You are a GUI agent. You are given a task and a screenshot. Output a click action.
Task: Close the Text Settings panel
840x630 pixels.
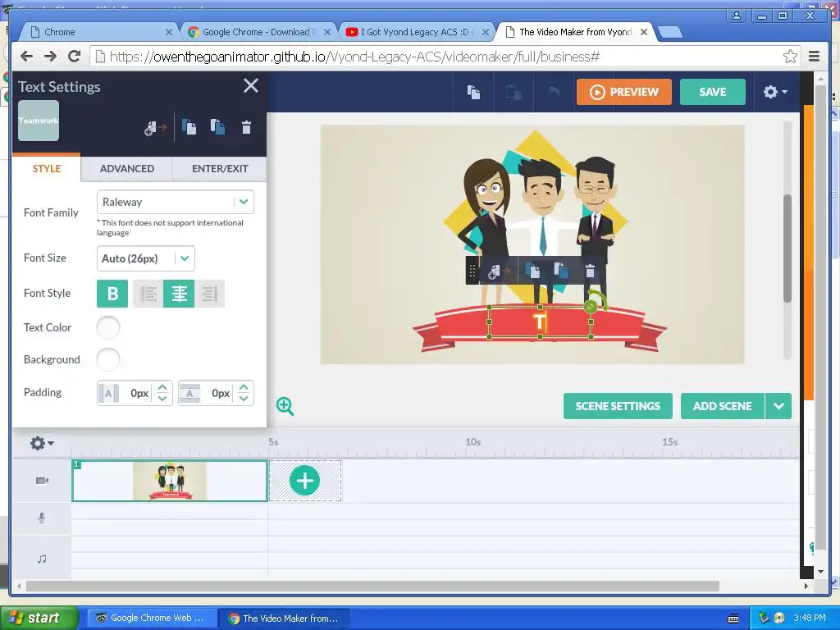251,85
